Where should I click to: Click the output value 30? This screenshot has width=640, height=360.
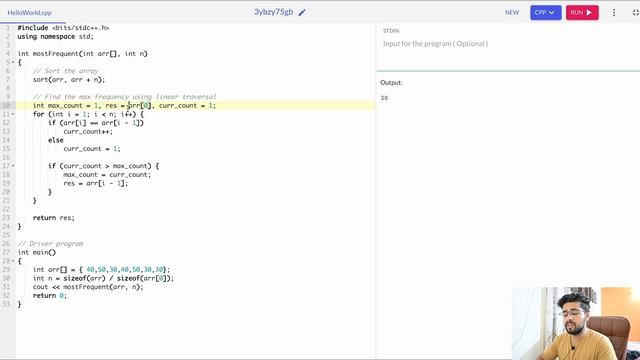(384, 98)
